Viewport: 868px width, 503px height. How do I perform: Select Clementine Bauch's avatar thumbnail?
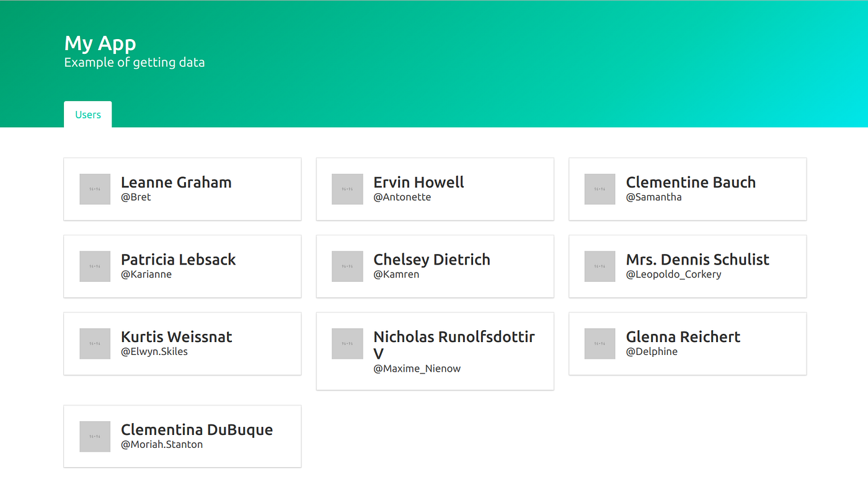click(600, 189)
